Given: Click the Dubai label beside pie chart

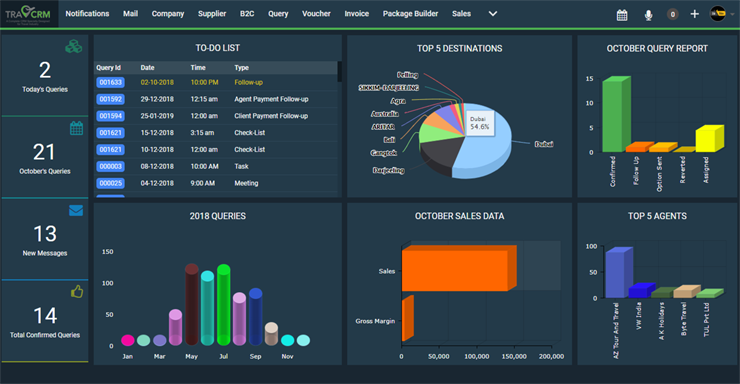Looking at the screenshot, I should (544, 144).
